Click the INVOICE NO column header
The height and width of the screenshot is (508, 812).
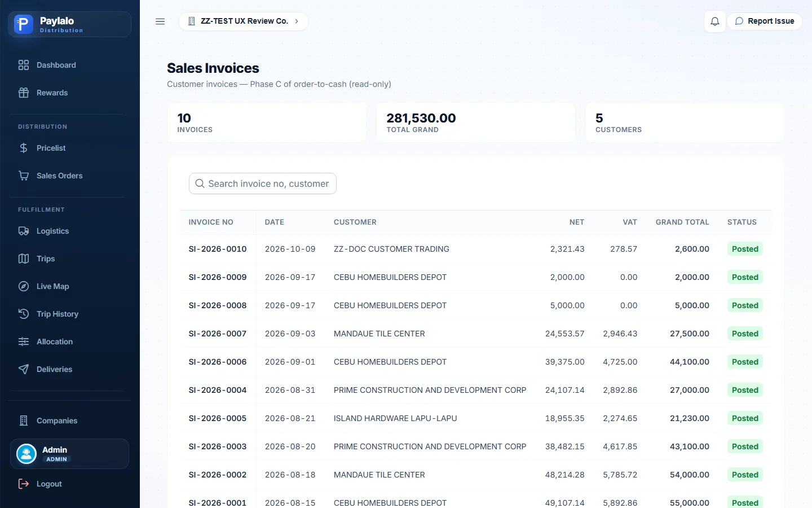(211, 222)
